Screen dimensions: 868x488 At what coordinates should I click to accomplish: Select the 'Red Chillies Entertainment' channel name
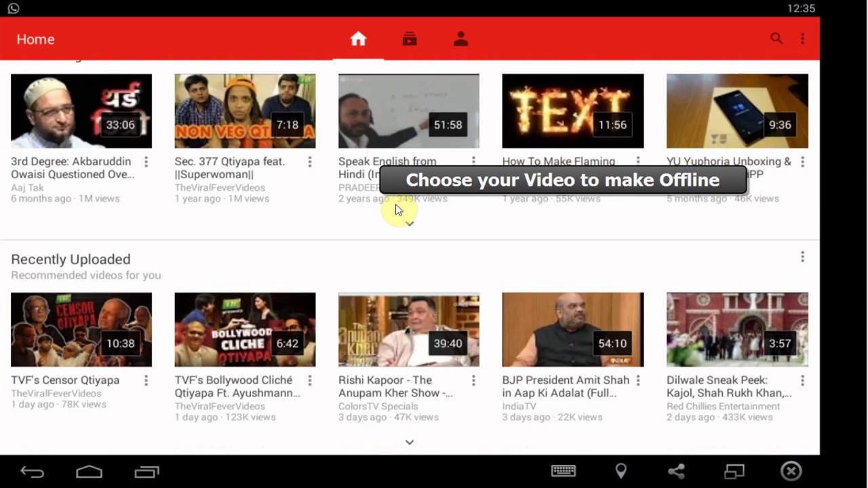point(724,407)
